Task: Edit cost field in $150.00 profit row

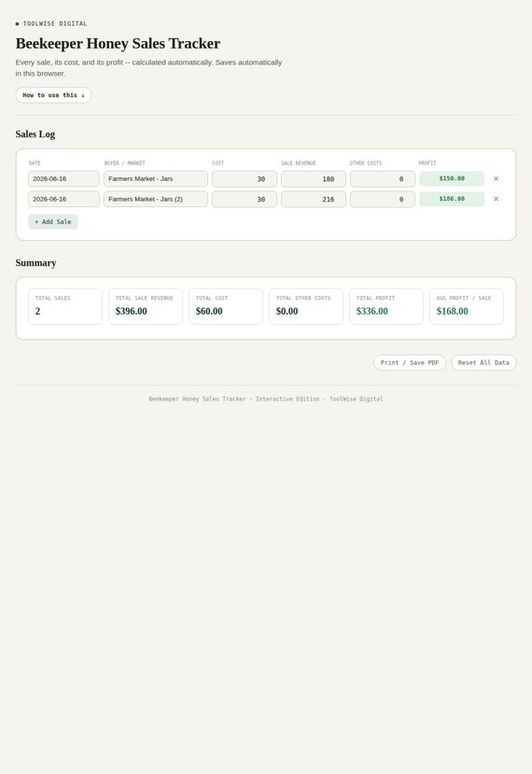Action: click(x=245, y=179)
